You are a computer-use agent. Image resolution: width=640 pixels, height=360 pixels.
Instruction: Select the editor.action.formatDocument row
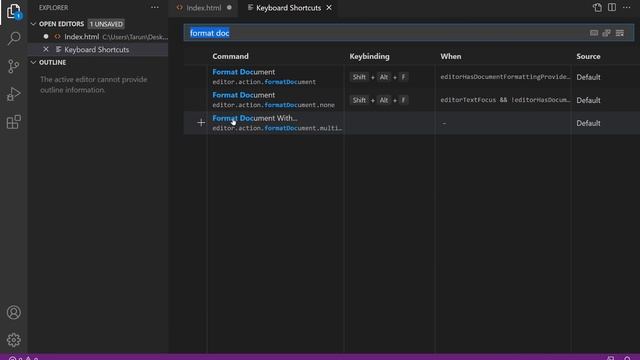click(x=412, y=77)
